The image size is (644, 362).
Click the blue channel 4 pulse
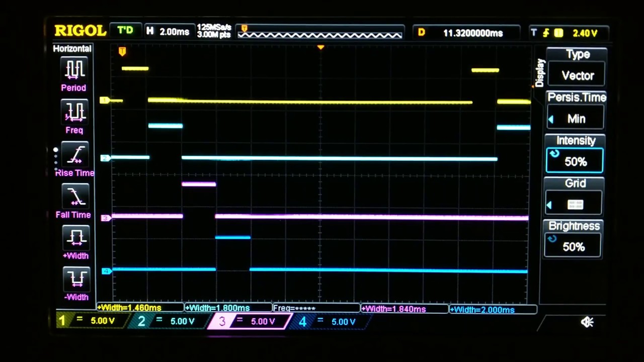pyautogui.click(x=232, y=237)
